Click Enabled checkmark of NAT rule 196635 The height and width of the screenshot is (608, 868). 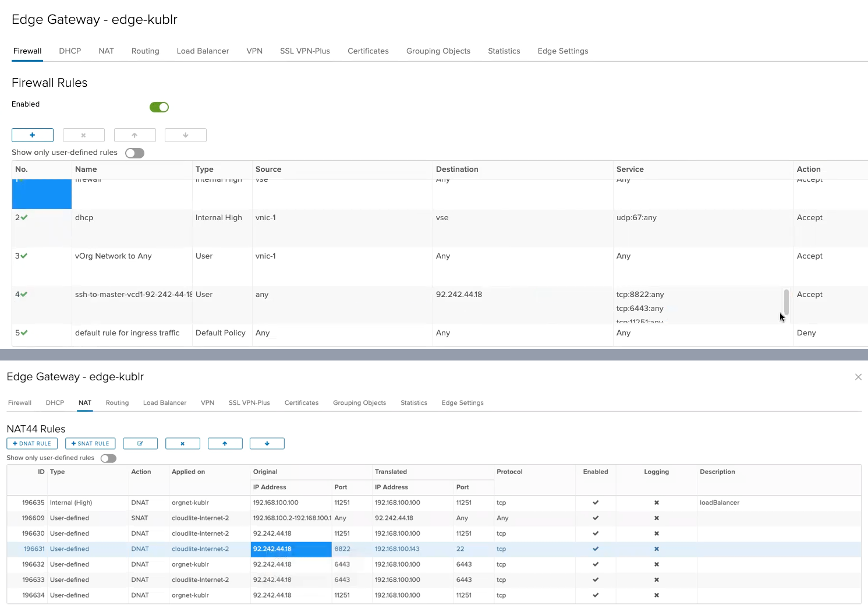coord(596,503)
